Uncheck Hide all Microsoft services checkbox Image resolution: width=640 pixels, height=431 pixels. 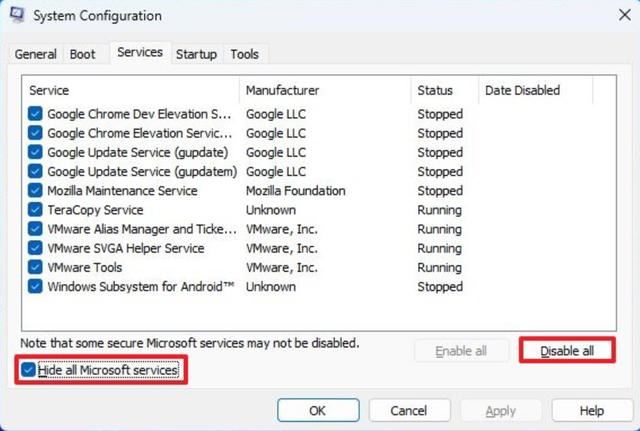[x=27, y=371]
